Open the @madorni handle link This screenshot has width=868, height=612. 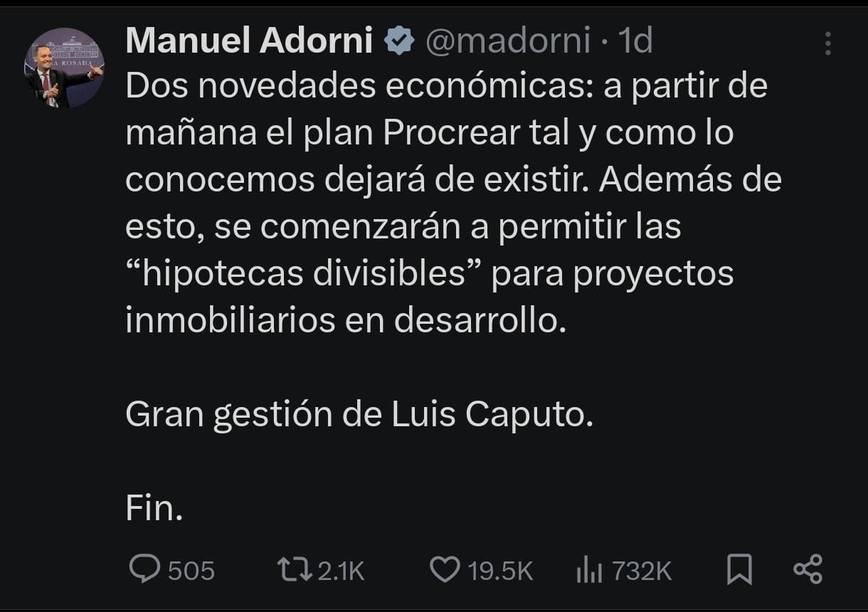click(x=507, y=41)
